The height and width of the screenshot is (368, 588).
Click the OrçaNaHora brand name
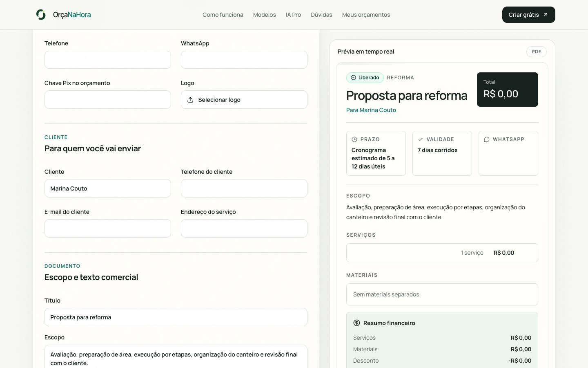pyautogui.click(x=72, y=15)
